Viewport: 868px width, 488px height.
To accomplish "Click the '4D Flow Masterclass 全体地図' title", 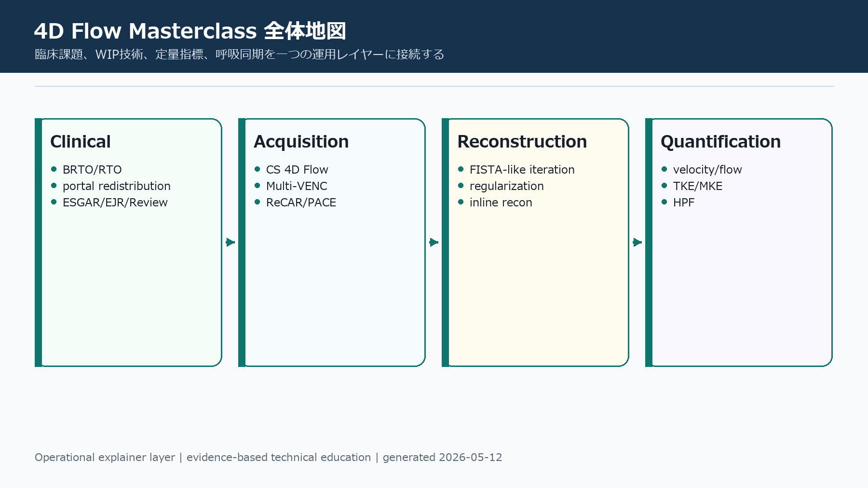I will pos(190,31).
